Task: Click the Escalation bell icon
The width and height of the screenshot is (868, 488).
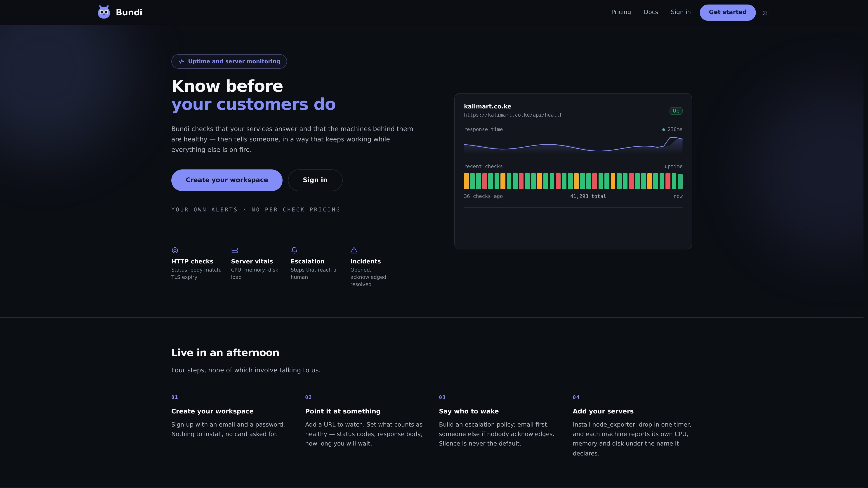Action: point(294,250)
